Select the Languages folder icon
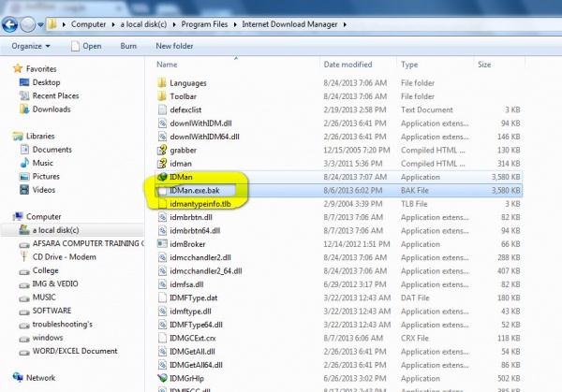 coord(162,82)
